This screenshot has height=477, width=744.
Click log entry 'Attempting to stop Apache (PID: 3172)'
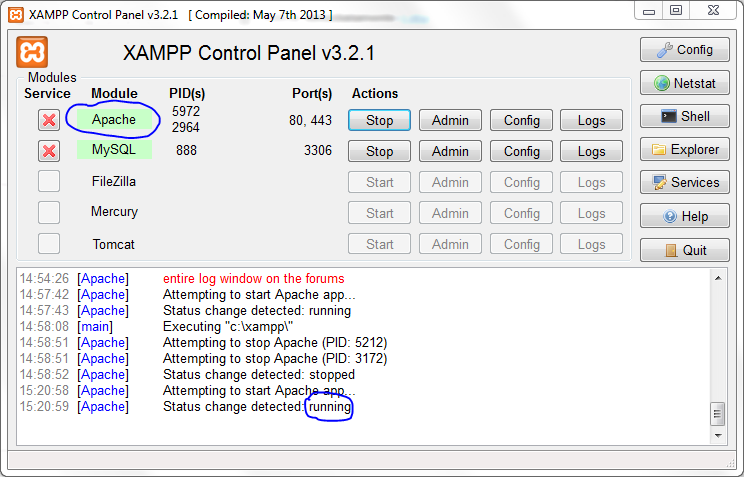point(275,358)
